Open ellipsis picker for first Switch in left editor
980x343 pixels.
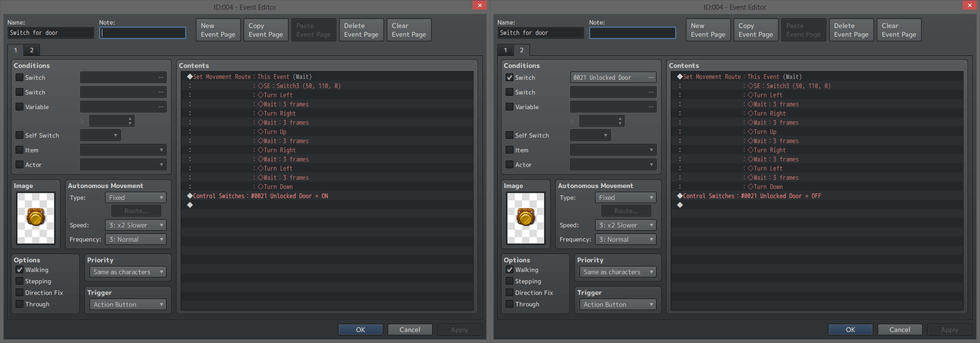161,78
